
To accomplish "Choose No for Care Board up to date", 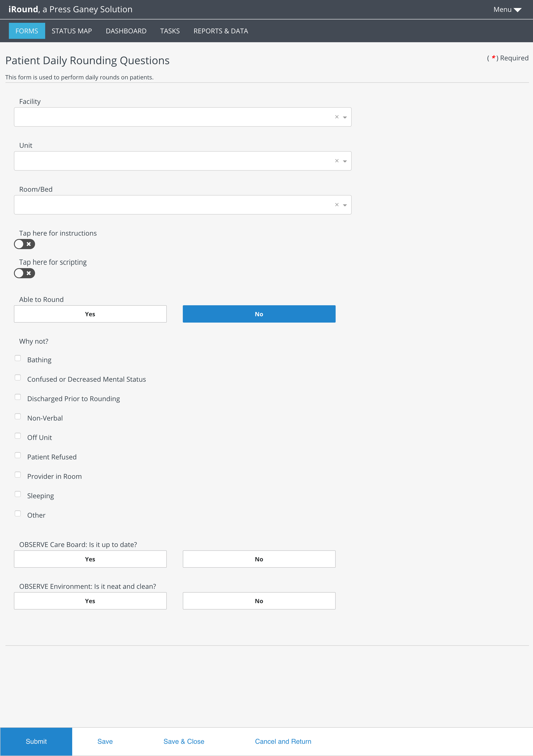I will click(x=259, y=559).
